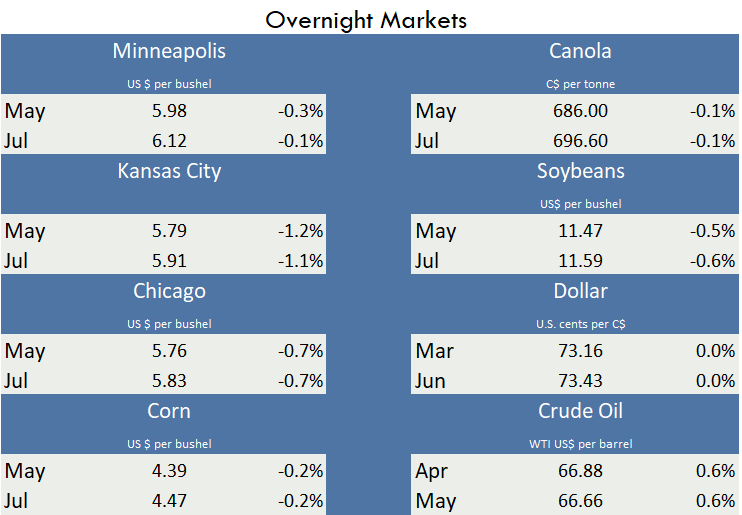Click Canola Jul price 696.60
742x515 pixels.
point(580,141)
